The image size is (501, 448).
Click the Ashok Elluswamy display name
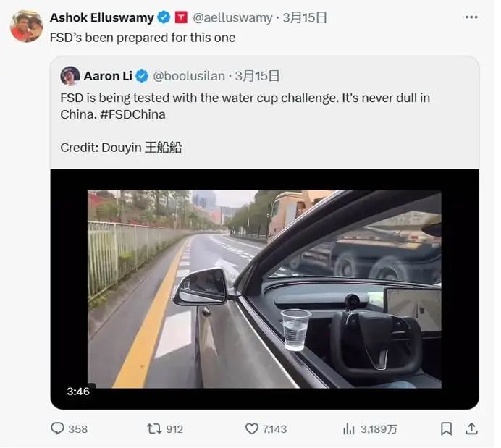(x=101, y=17)
